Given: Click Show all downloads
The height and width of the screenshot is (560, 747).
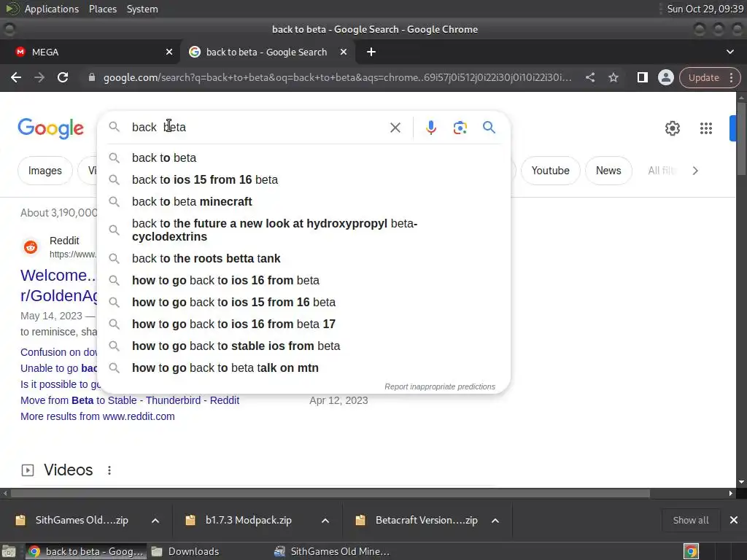Looking at the screenshot, I should pos(690,521).
